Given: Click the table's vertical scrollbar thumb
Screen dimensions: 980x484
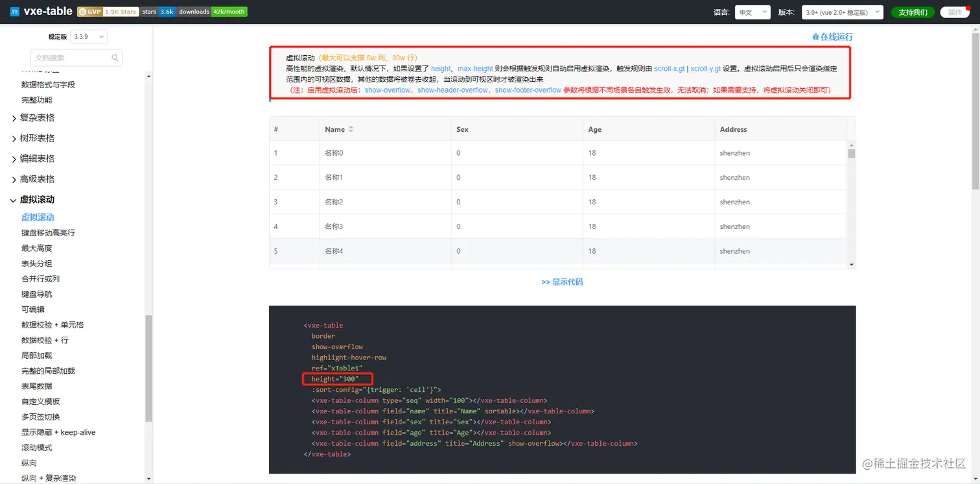Looking at the screenshot, I should (852, 153).
